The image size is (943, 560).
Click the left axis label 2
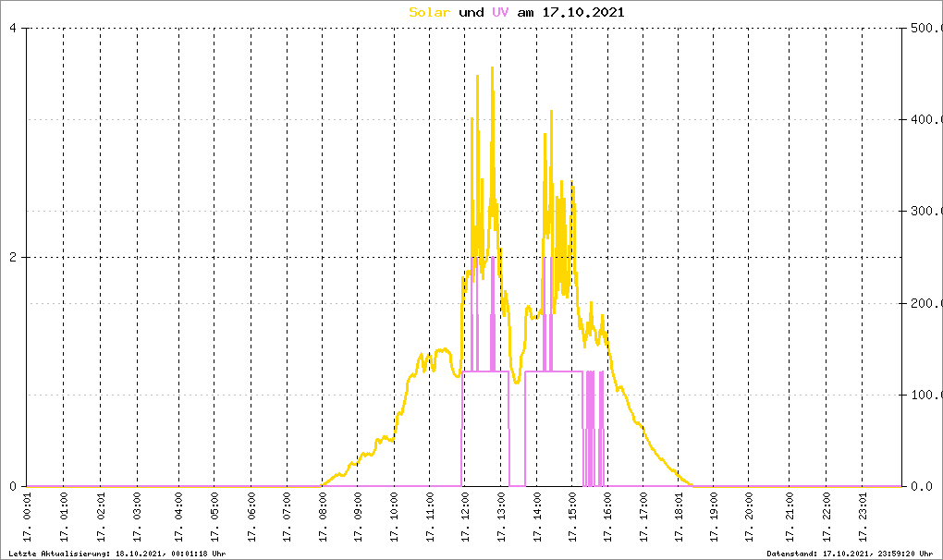[x=13, y=257]
